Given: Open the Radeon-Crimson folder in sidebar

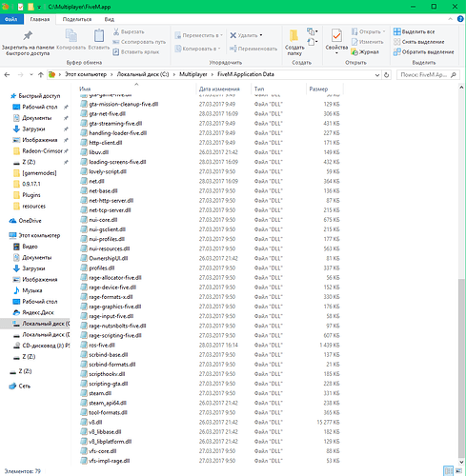Looking at the screenshot, I should tap(42, 151).
